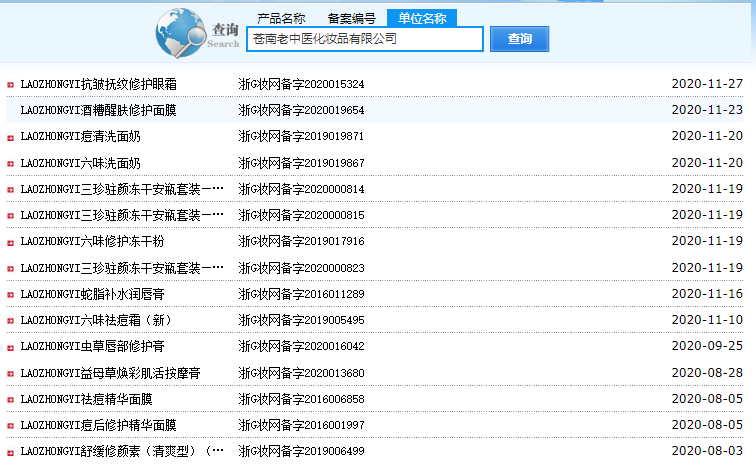Viewport: 756px width, 469px height.
Task: Click red bullet icon beside 抗皱抚纹修护眼霜
Action: point(10,84)
